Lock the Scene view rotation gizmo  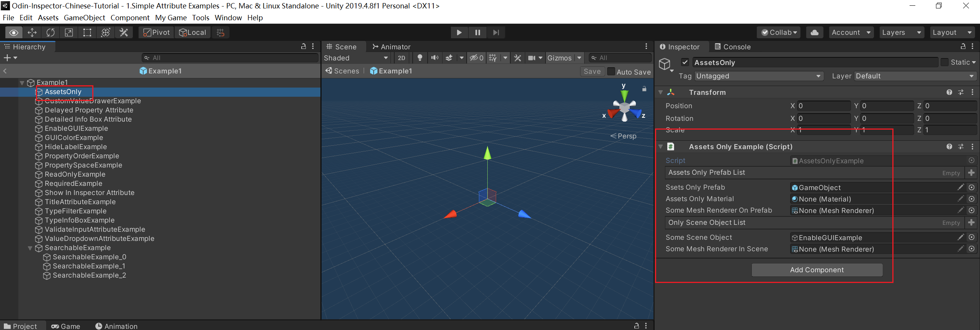[644, 89]
